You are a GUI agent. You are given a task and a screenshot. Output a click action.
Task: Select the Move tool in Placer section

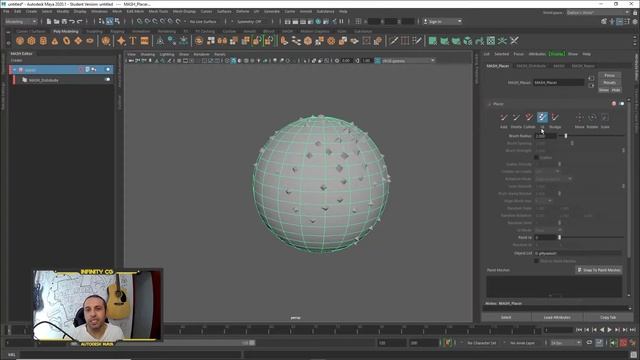click(x=579, y=118)
